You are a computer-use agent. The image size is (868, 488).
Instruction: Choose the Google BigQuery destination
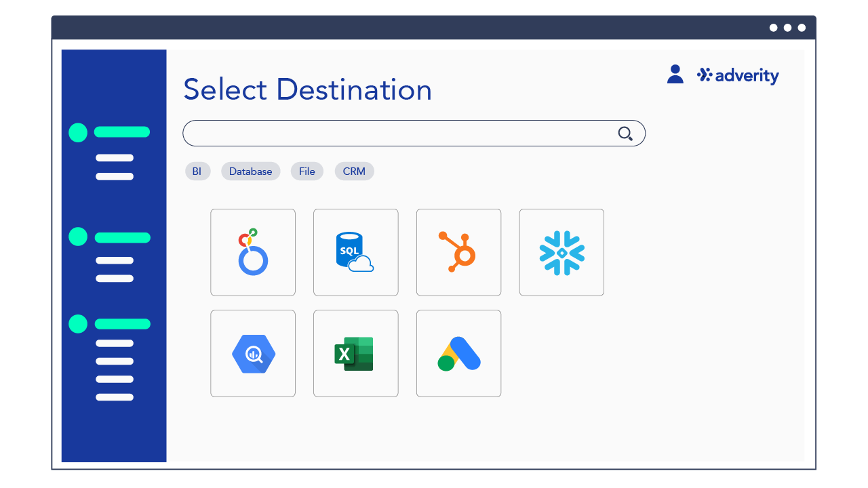(x=253, y=353)
